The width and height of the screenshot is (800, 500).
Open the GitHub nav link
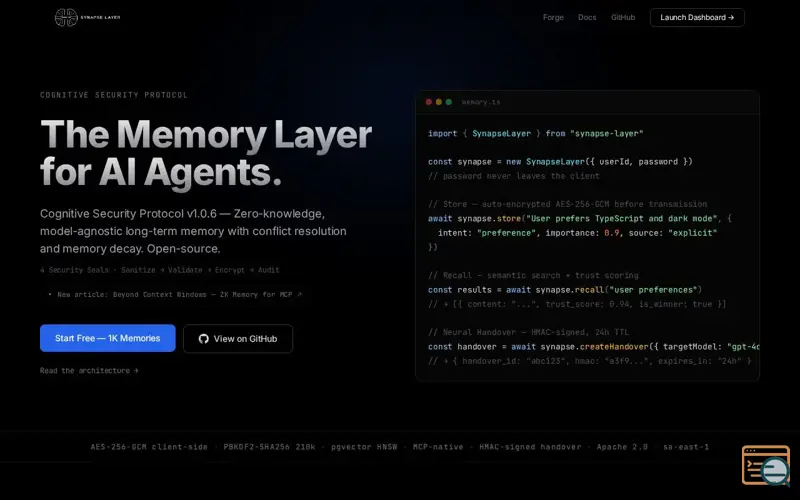[x=623, y=17]
